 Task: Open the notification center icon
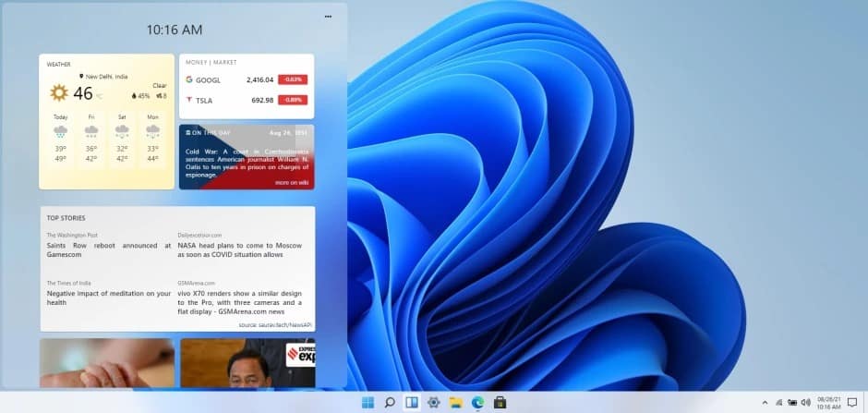852,402
